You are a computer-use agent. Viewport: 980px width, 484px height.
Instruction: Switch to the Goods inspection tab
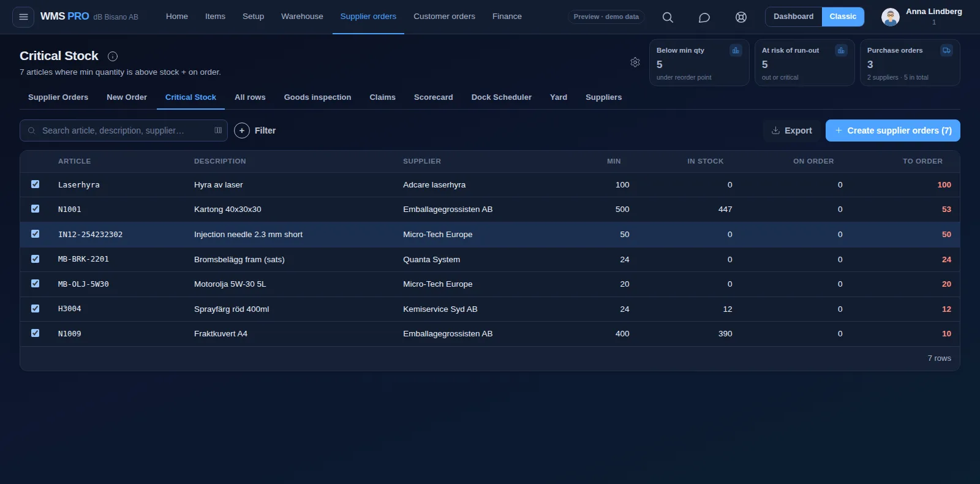click(x=317, y=97)
